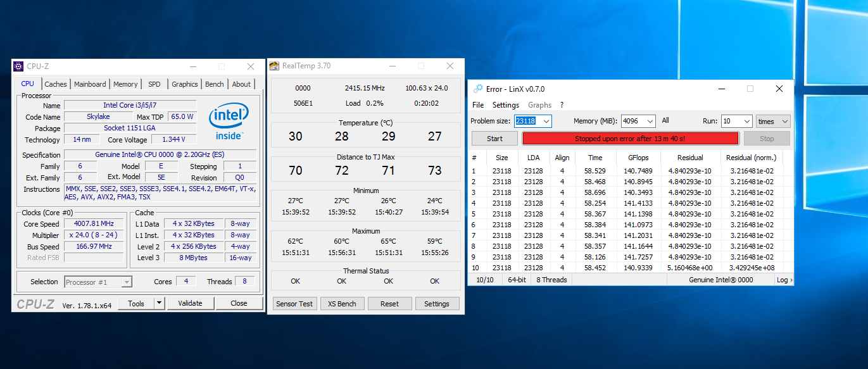Run XS Bench in RealTemp
Screen dimensions: 868x369
click(342, 304)
